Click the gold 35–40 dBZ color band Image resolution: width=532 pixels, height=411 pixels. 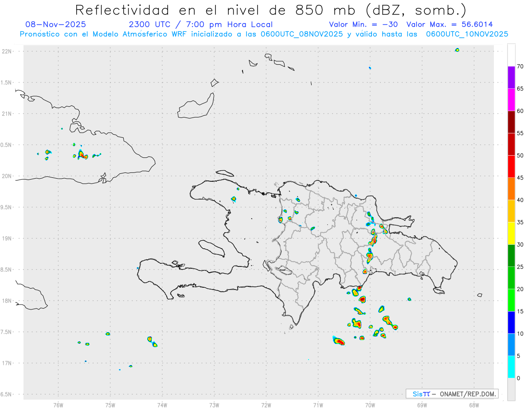511,211
